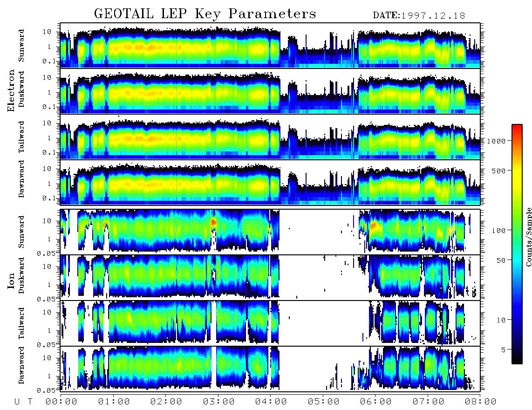Click the "5" color bar tick label
Image resolution: width=532 pixels, height=410 pixels.
[x=504, y=350]
